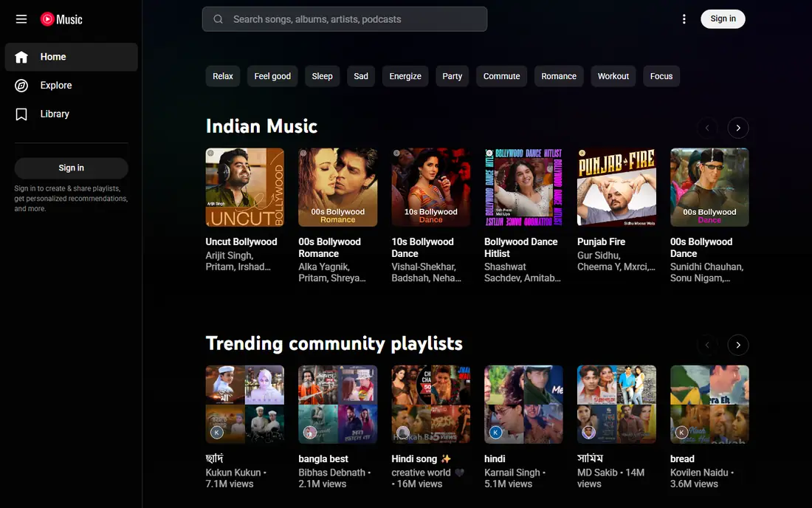Click Kukun Kukun avatar on first playlist

[217, 432]
